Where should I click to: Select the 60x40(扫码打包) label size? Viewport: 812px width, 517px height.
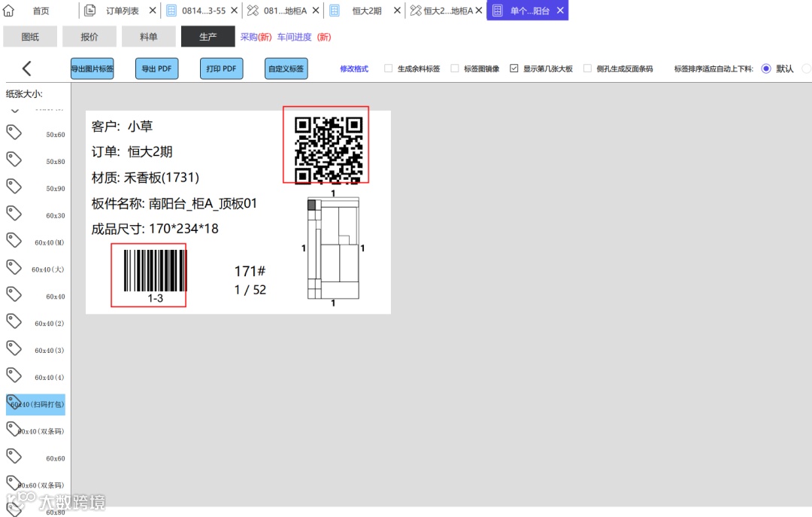(x=36, y=404)
